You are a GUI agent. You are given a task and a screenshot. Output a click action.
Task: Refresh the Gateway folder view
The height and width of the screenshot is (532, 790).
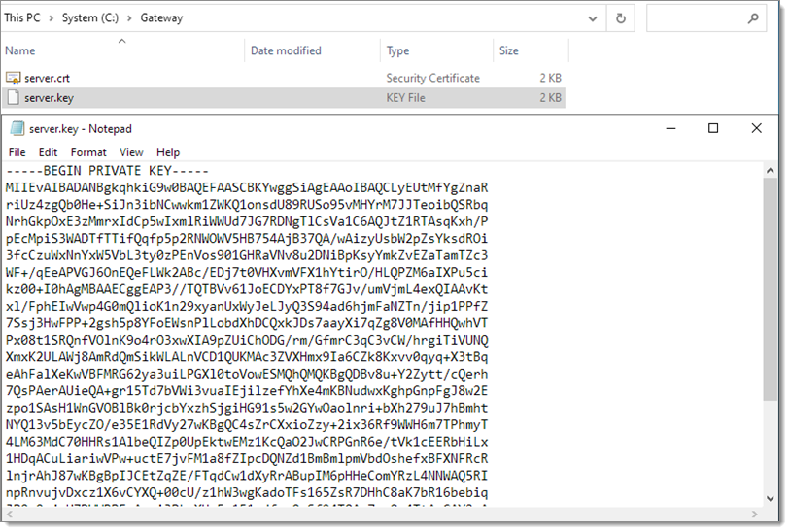tap(621, 18)
